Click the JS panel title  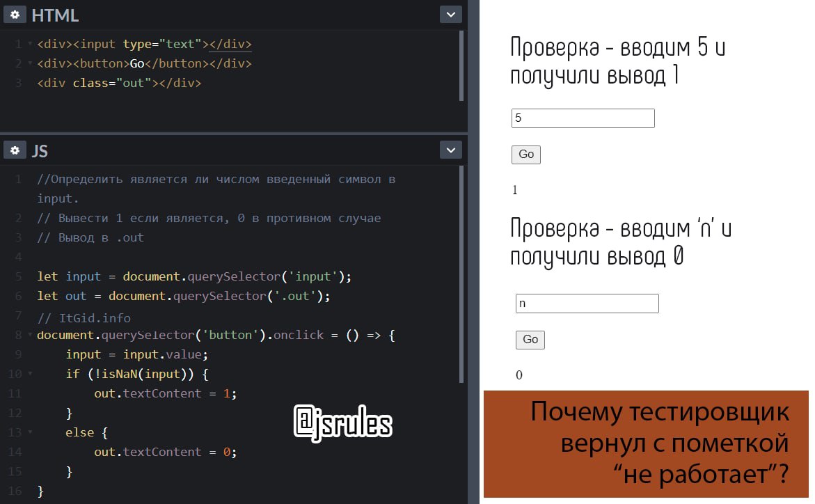pos(40,151)
